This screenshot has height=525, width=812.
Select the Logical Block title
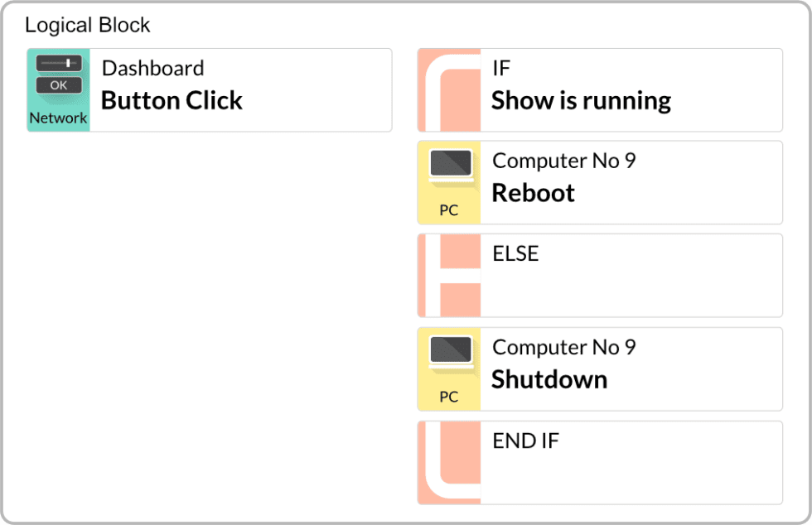pyautogui.click(x=87, y=25)
